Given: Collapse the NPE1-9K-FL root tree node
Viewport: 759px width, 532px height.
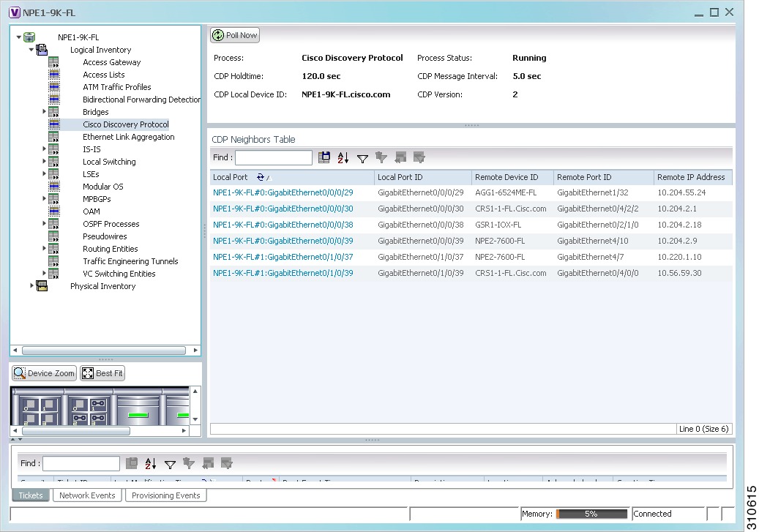Looking at the screenshot, I should click(x=19, y=37).
